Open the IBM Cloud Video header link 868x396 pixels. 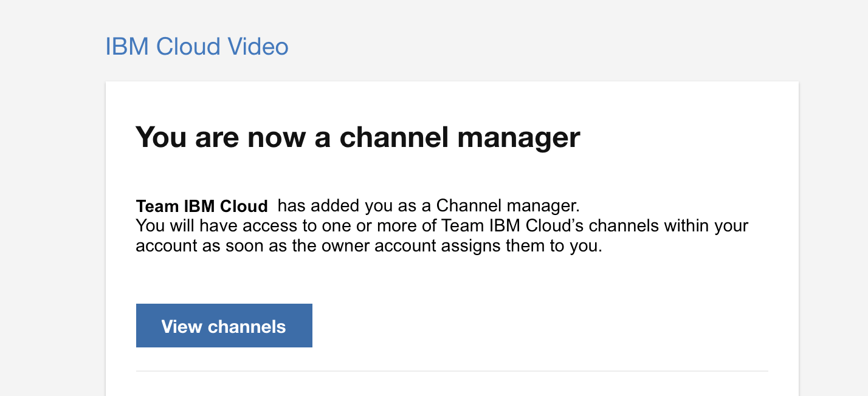197,47
